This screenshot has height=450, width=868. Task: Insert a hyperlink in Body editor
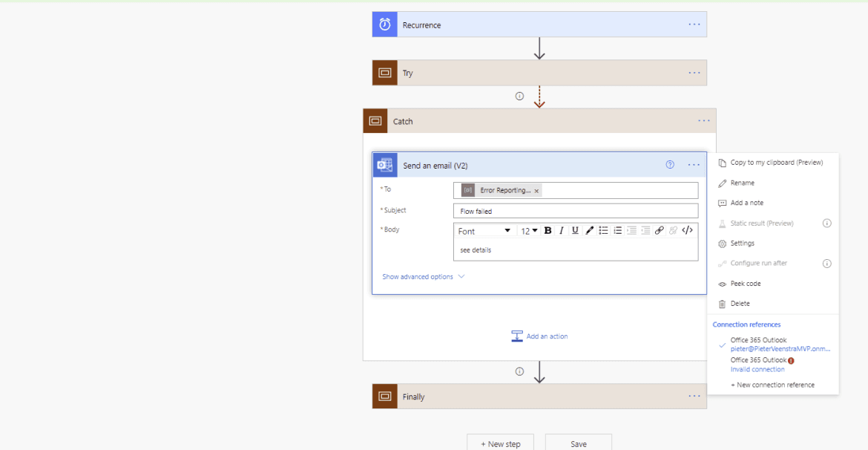click(660, 230)
